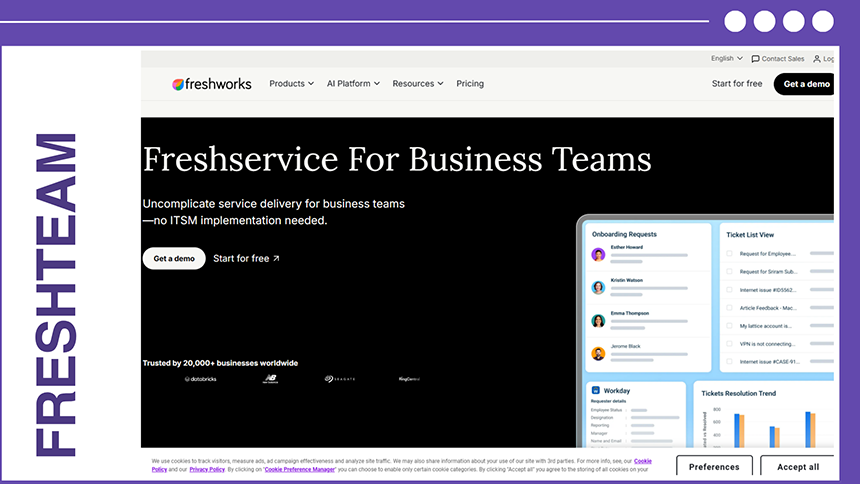
Task: Click the vertical FRESHTEAM title text
Action: click(55, 295)
